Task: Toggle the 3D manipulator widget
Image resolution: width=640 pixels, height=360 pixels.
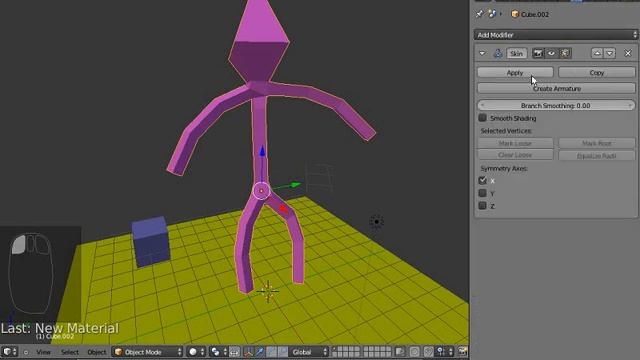Action: coord(248,352)
